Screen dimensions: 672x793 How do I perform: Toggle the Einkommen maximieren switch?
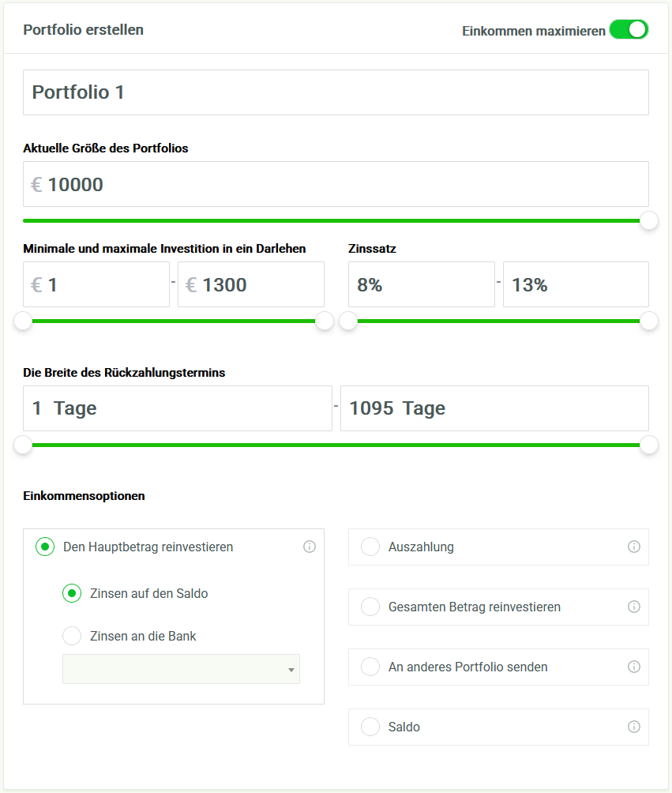tap(629, 30)
